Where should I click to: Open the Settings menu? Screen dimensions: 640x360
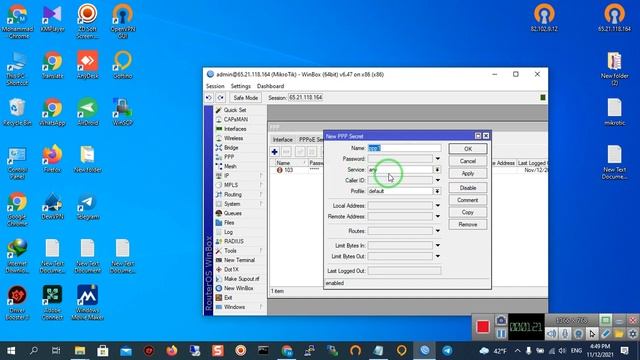coord(240,86)
